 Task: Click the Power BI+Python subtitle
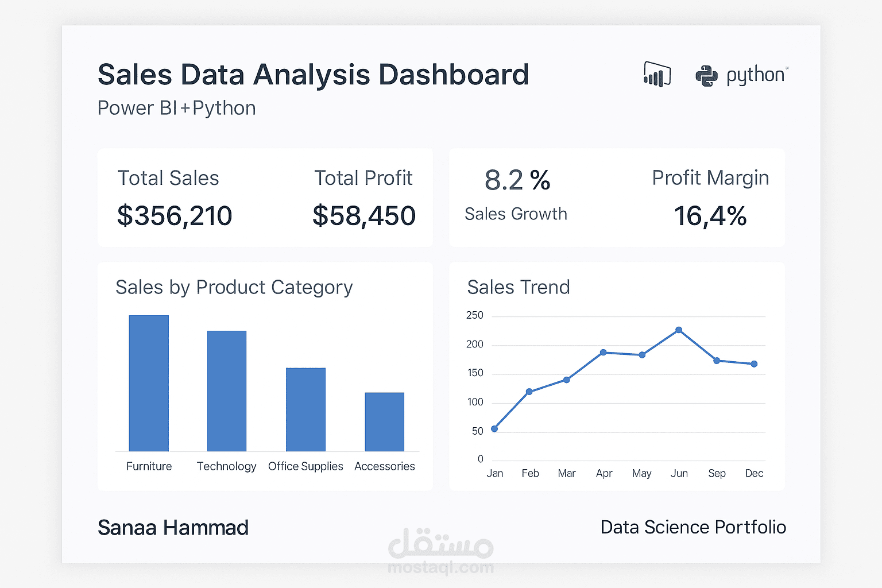(x=176, y=109)
